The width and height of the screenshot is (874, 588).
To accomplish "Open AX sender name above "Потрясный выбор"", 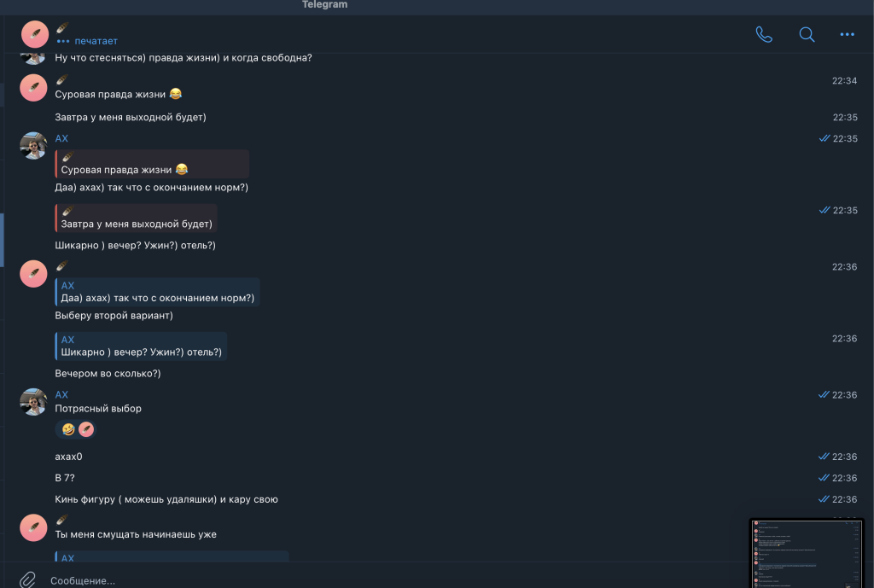I will 61,394.
